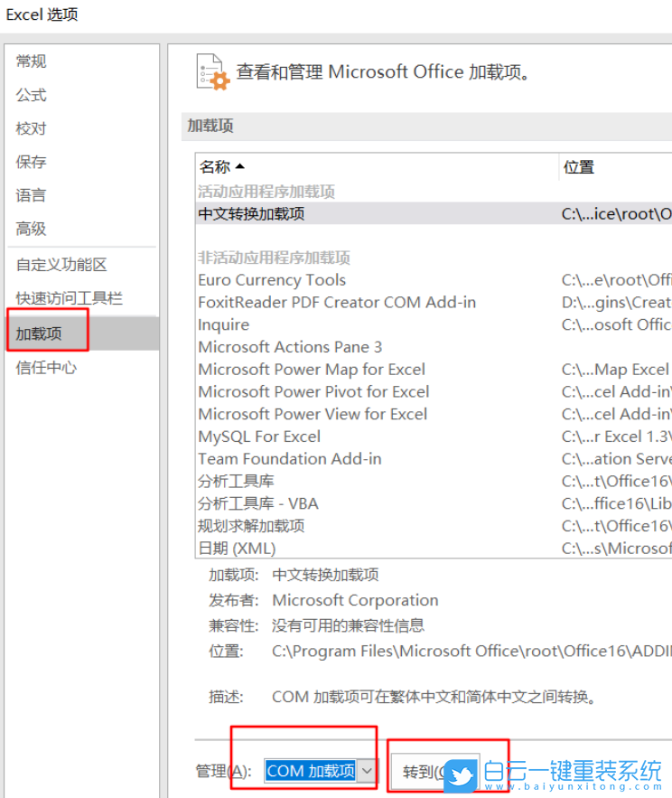Select MySQL For Excel add-in
The width and height of the screenshot is (672, 798).
[x=434, y=437]
